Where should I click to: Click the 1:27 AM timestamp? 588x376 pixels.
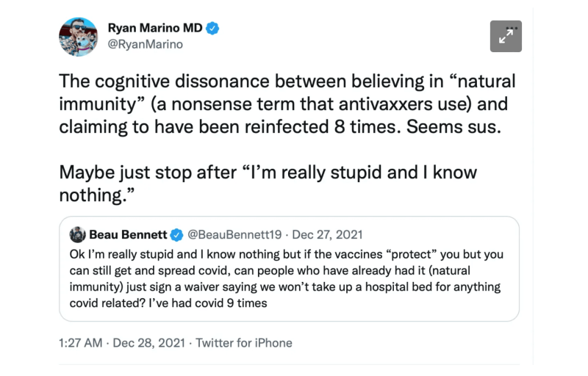tap(80, 343)
